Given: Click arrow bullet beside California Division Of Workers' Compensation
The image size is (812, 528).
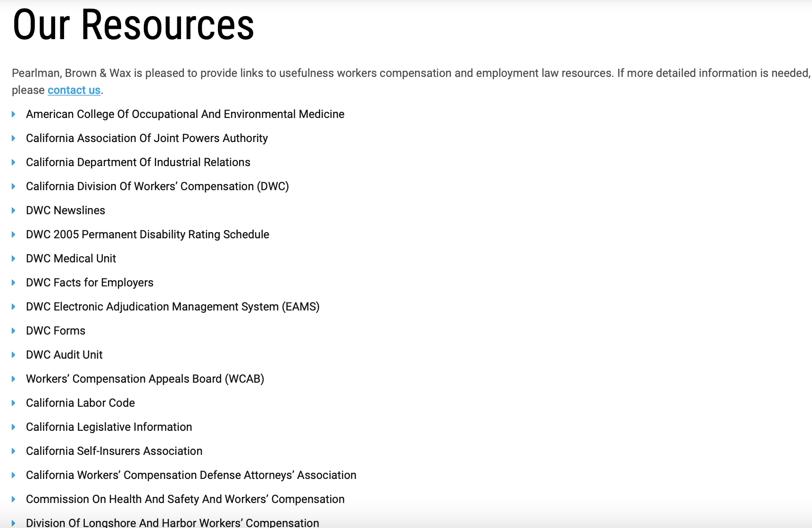Looking at the screenshot, I should [x=14, y=186].
